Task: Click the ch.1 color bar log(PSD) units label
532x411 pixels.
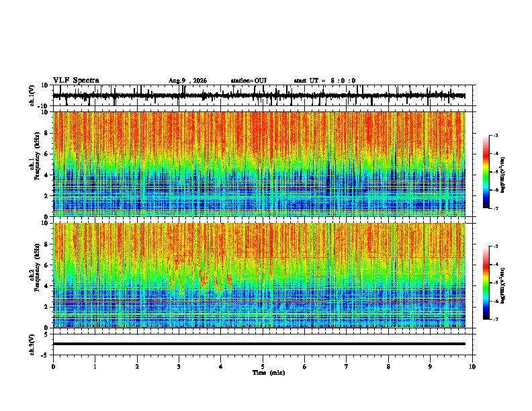Action: [x=502, y=175]
